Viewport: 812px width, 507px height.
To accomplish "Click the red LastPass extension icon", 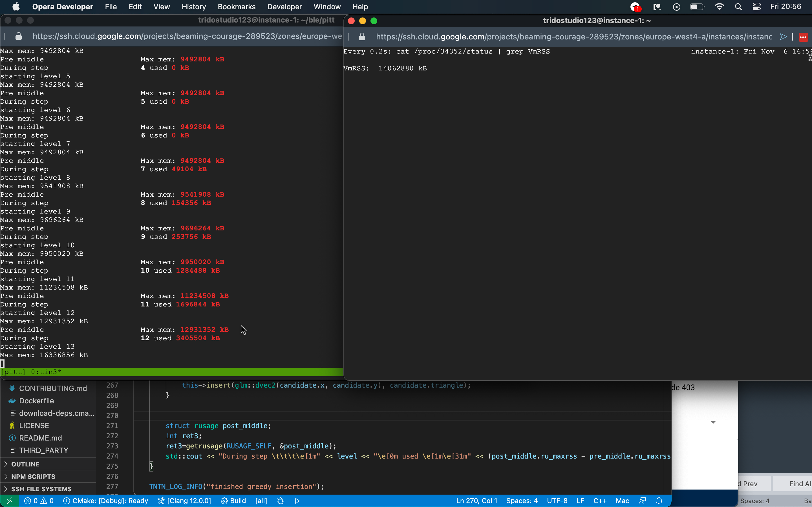I will (x=803, y=37).
